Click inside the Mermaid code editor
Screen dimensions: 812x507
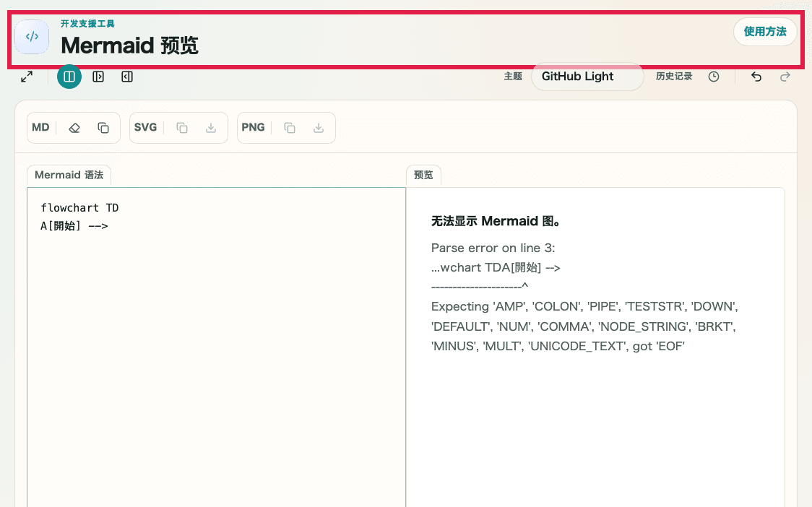pos(217,325)
